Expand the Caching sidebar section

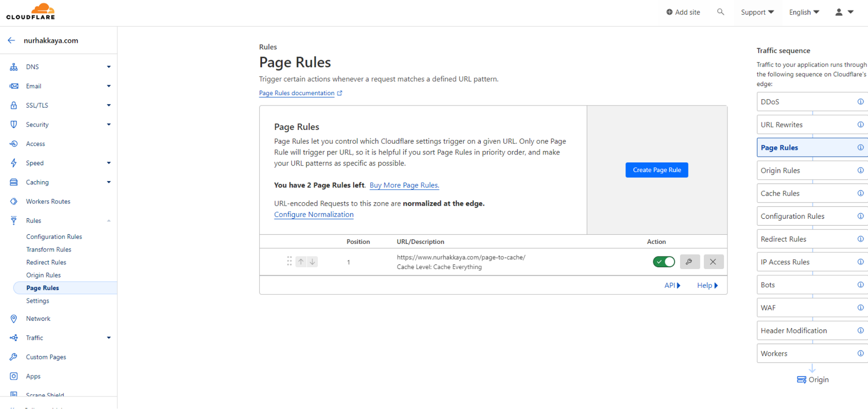109,182
